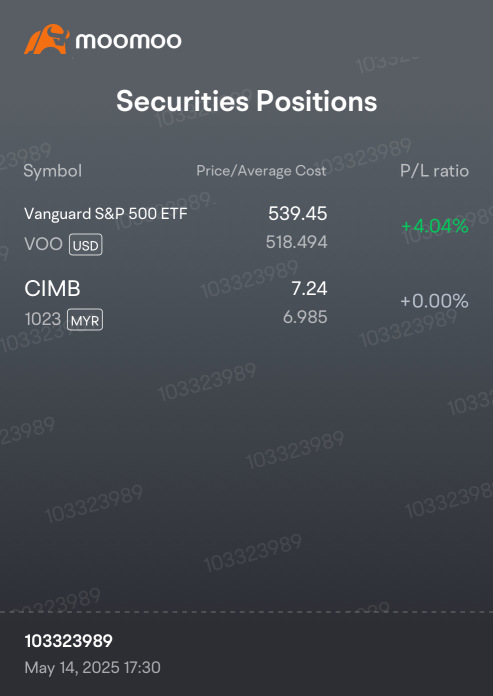Select the MYR currency badge beside 1023
The width and height of the screenshot is (493, 696).
pos(85,320)
